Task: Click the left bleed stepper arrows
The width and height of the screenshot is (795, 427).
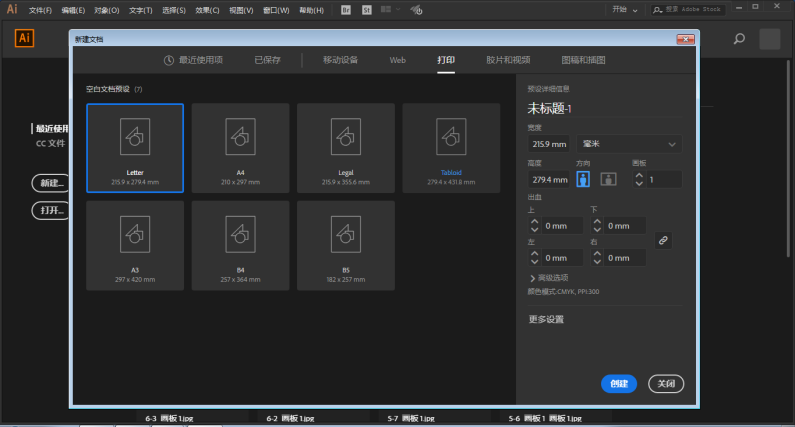Action: click(534, 258)
